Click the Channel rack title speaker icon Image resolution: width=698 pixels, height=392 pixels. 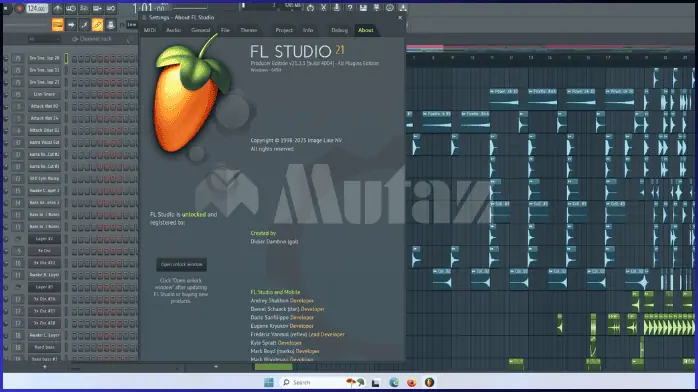click(75, 39)
